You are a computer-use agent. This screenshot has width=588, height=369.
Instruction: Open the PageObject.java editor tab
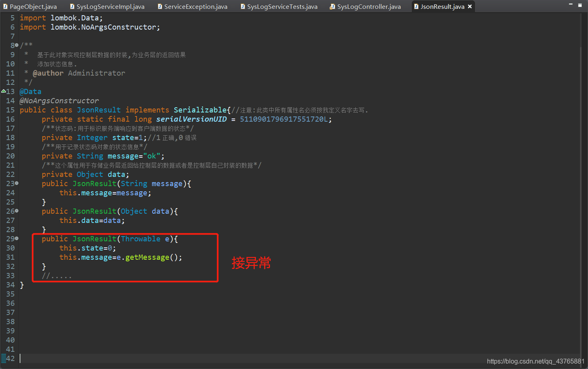(x=30, y=6)
